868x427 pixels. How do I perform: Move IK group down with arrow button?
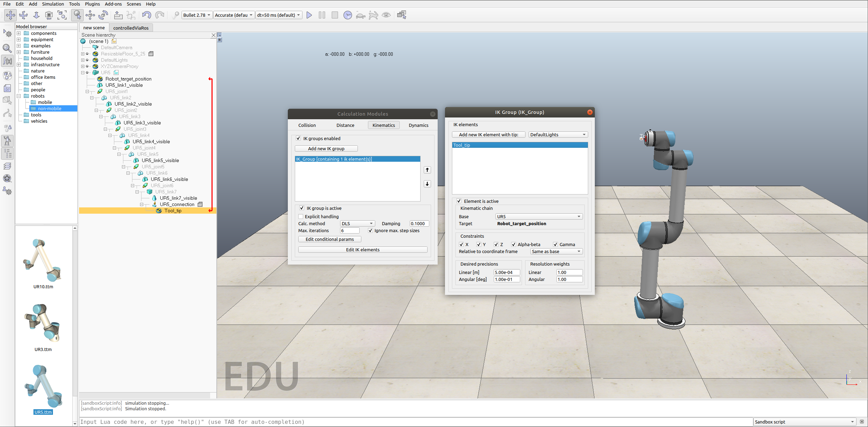[427, 184]
